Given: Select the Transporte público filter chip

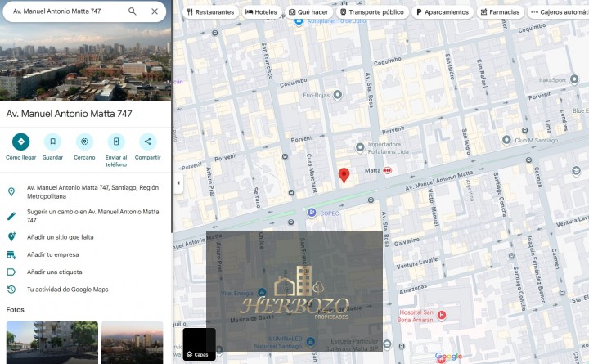Looking at the screenshot, I should (371, 12).
